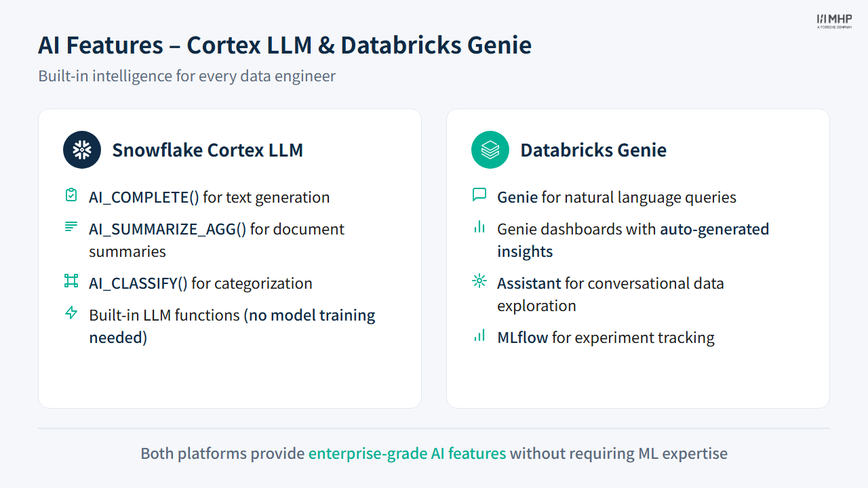Click 'without requiring ML expertise' footer text
868x488 pixels.
[x=619, y=453]
